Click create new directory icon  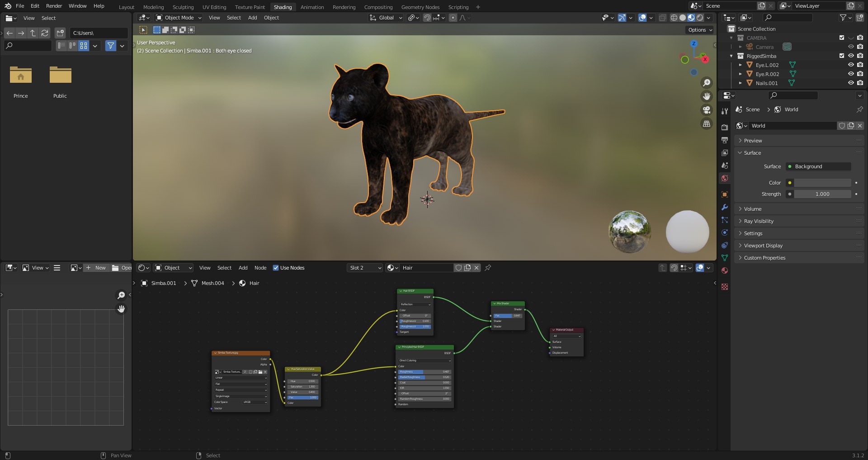point(60,33)
